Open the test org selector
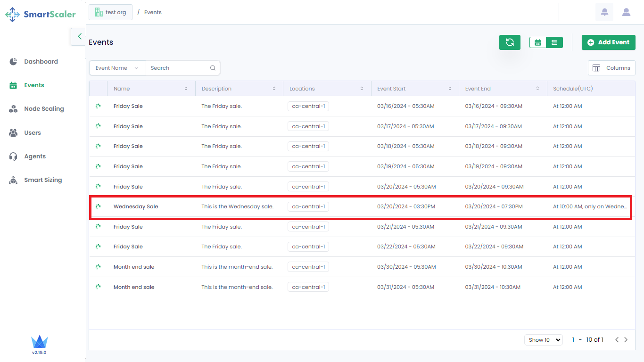 tap(110, 12)
